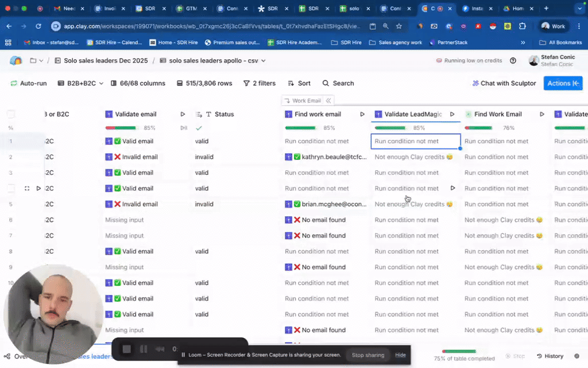
Task: Click play icon beside Validate LeadMagic header
Action: pos(452,114)
